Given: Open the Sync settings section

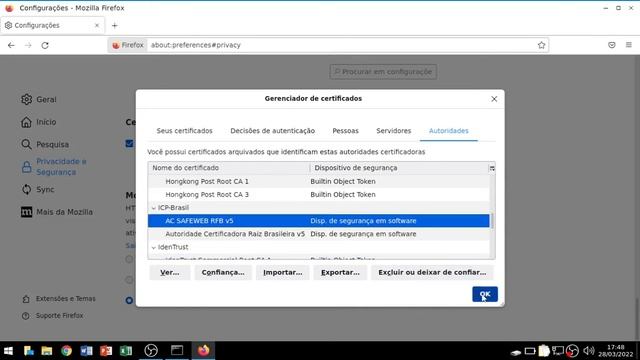Looking at the screenshot, I should (x=38, y=189).
